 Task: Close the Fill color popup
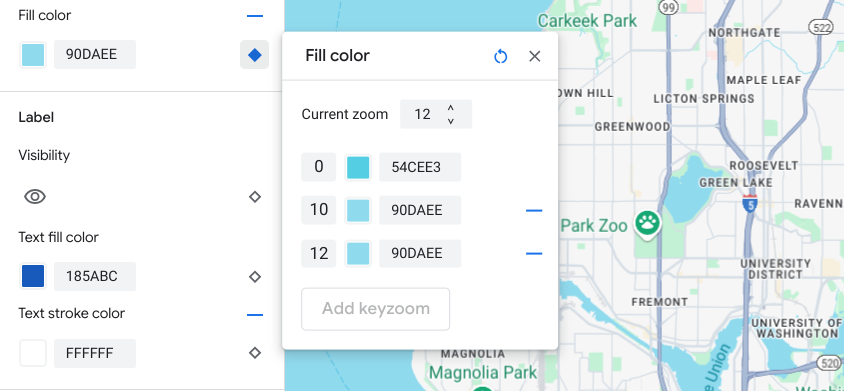point(534,56)
